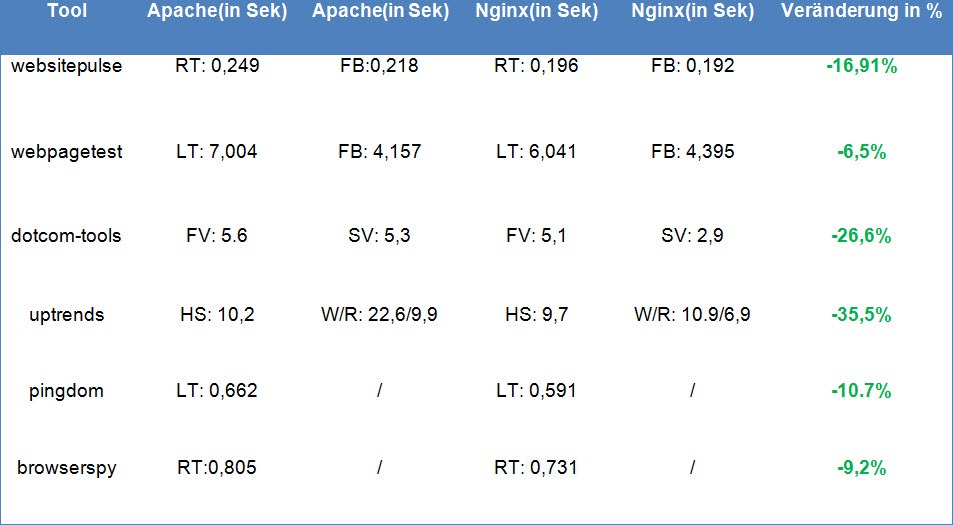
Task: Select the uptrends tool cell
Action: (x=66, y=315)
